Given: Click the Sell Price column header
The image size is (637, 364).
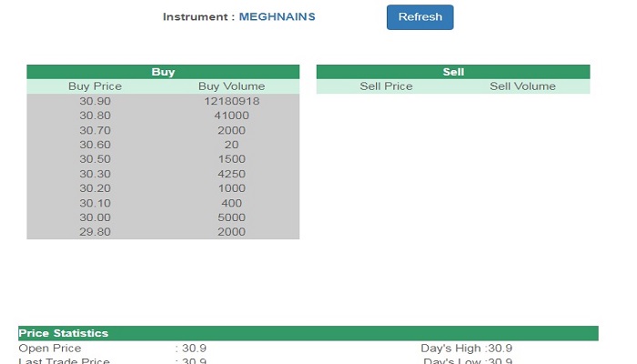Looking at the screenshot, I should tap(386, 86).
